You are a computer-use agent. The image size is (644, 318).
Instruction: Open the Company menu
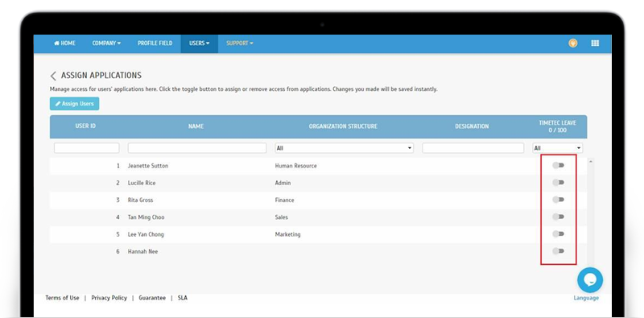pos(106,43)
